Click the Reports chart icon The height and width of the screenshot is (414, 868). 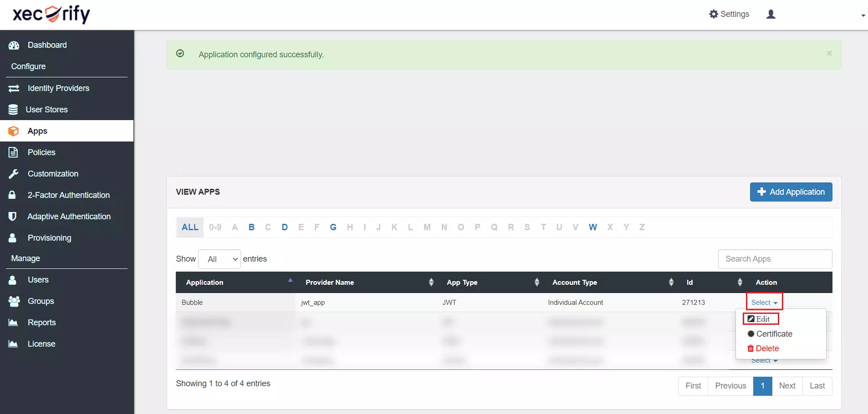click(13, 323)
